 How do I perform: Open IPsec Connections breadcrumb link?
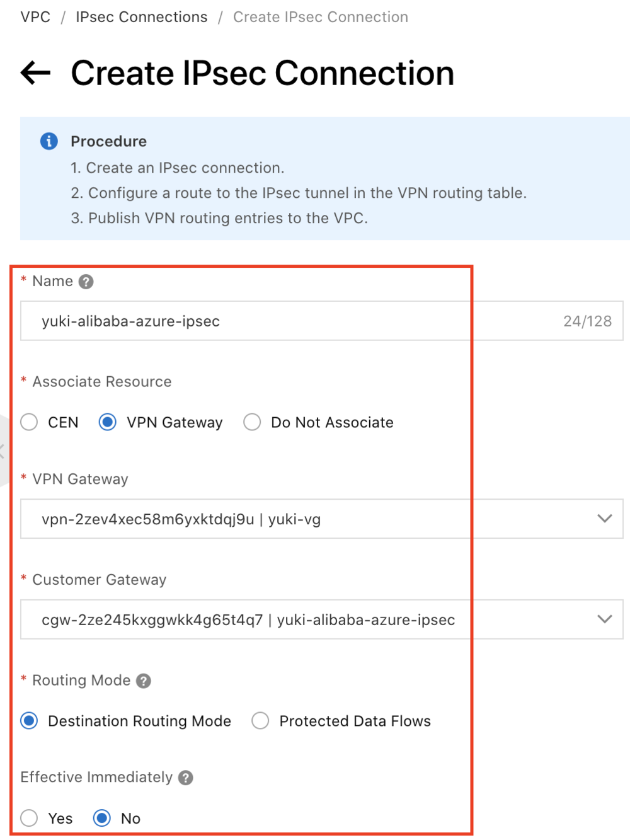click(141, 17)
